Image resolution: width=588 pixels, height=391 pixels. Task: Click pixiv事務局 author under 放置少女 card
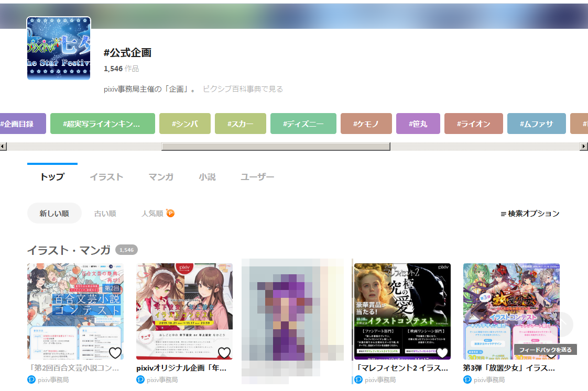point(489,380)
